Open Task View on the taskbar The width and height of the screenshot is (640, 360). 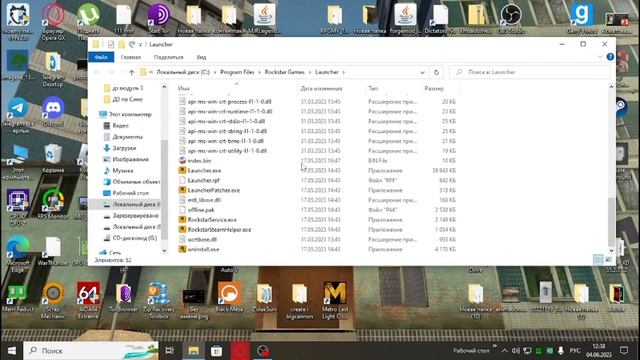point(170,351)
